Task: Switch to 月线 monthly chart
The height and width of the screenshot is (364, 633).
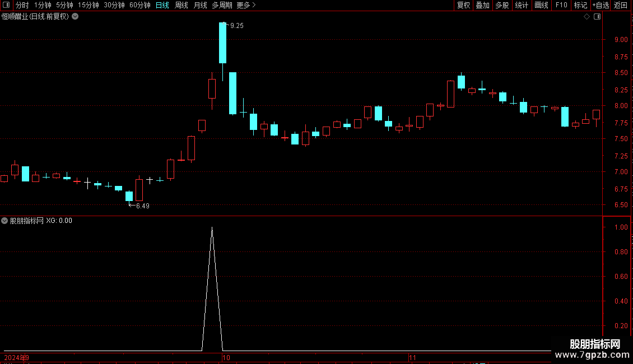Action: pyautogui.click(x=200, y=5)
